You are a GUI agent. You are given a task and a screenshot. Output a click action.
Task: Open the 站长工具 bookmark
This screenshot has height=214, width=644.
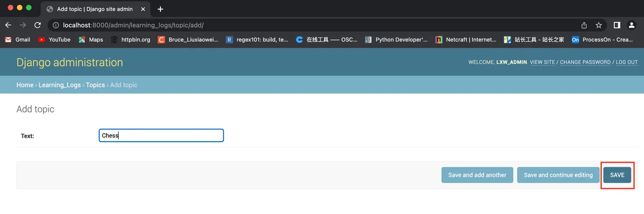(x=534, y=40)
